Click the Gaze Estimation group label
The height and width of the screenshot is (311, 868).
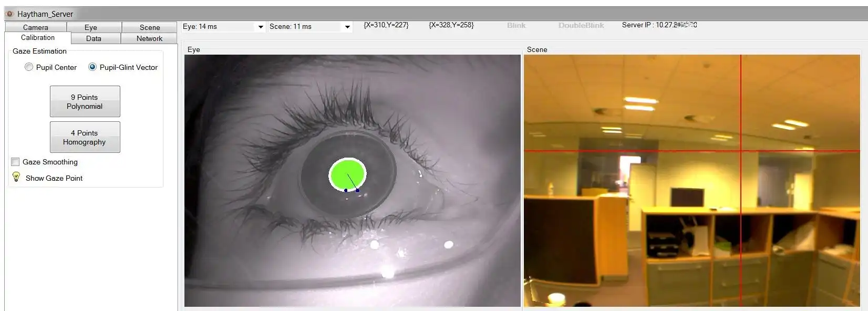[39, 51]
